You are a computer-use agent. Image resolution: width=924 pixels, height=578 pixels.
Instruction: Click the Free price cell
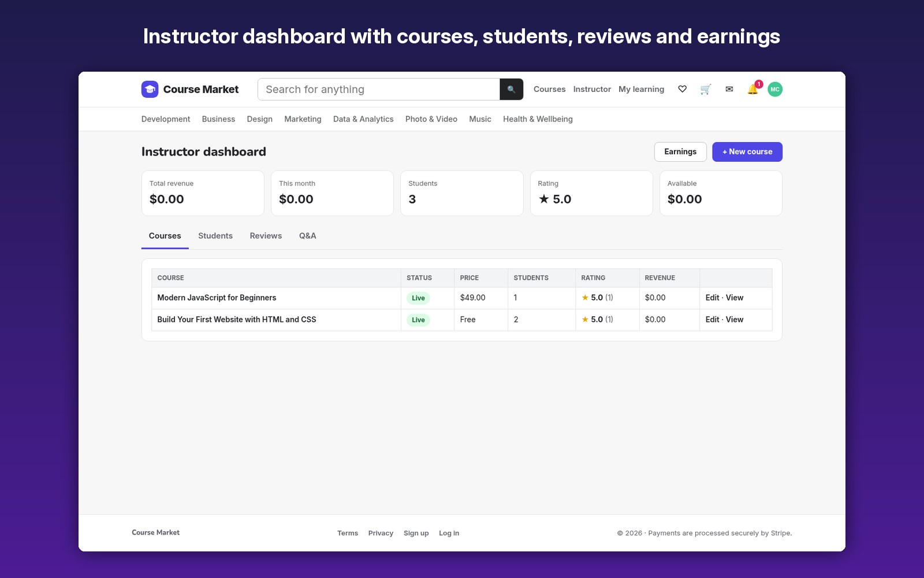[481, 320]
